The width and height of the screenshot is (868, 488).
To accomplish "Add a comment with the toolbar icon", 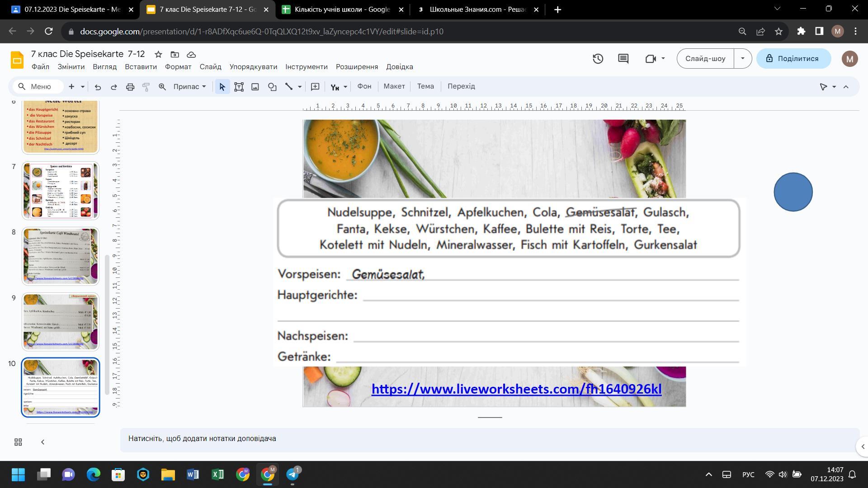I will click(315, 87).
